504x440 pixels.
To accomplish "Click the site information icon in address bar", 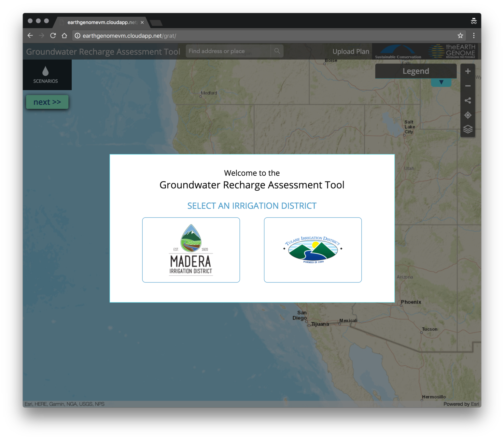I will [x=77, y=36].
